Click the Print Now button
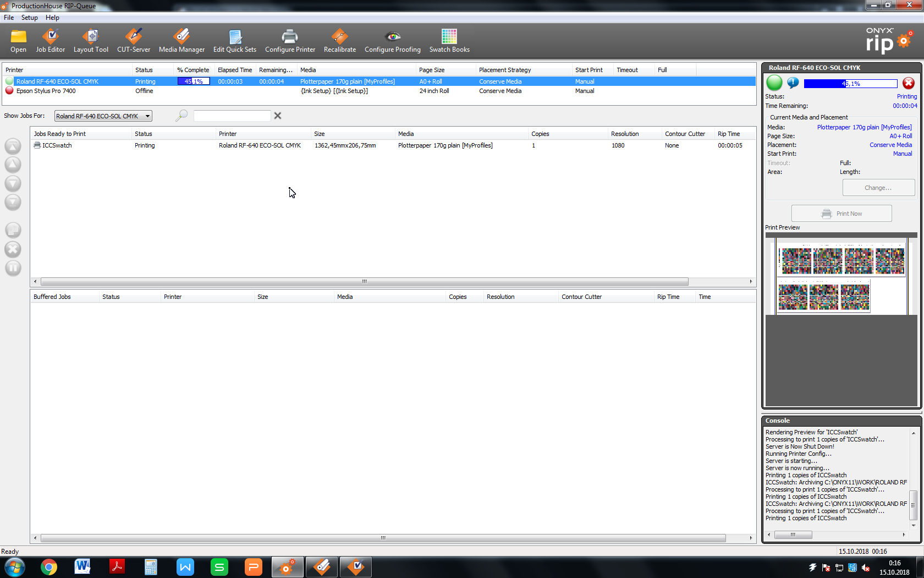924x578 pixels. [x=842, y=214]
